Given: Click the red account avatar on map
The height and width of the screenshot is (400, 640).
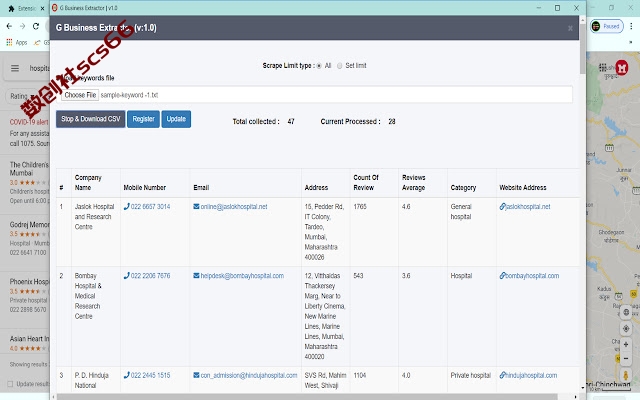Looking at the screenshot, I should (622, 68).
